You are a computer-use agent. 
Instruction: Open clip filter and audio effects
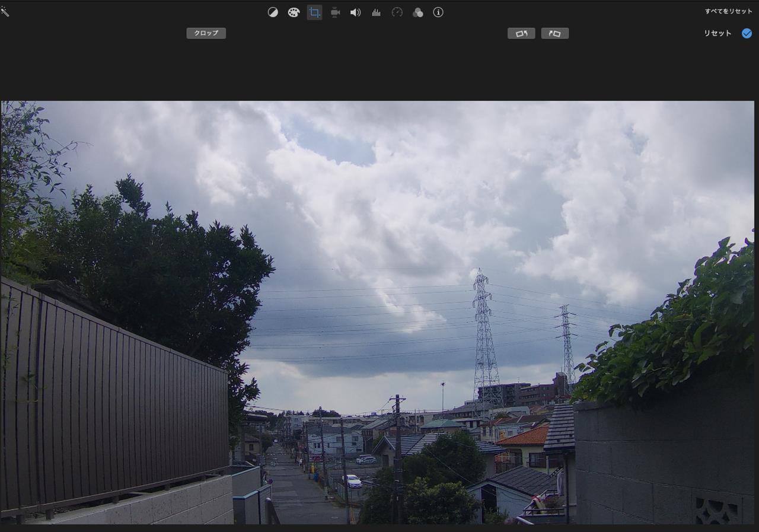click(418, 12)
